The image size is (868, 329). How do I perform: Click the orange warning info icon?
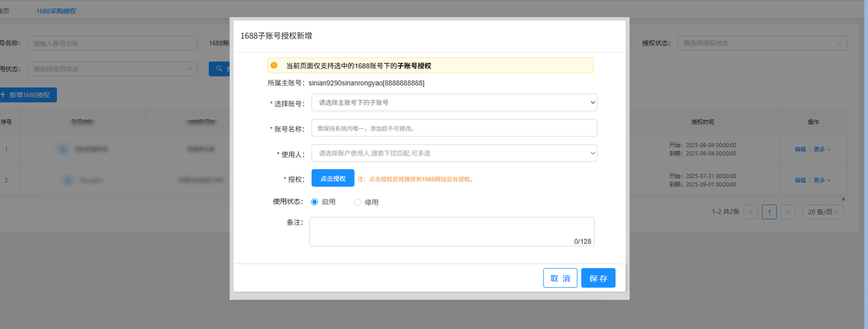click(x=274, y=66)
